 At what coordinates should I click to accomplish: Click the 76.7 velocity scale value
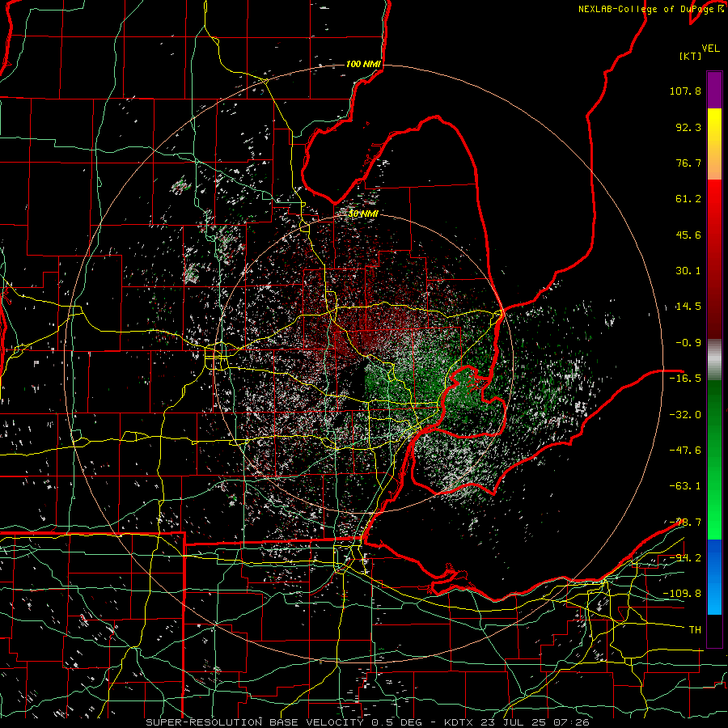(688, 163)
